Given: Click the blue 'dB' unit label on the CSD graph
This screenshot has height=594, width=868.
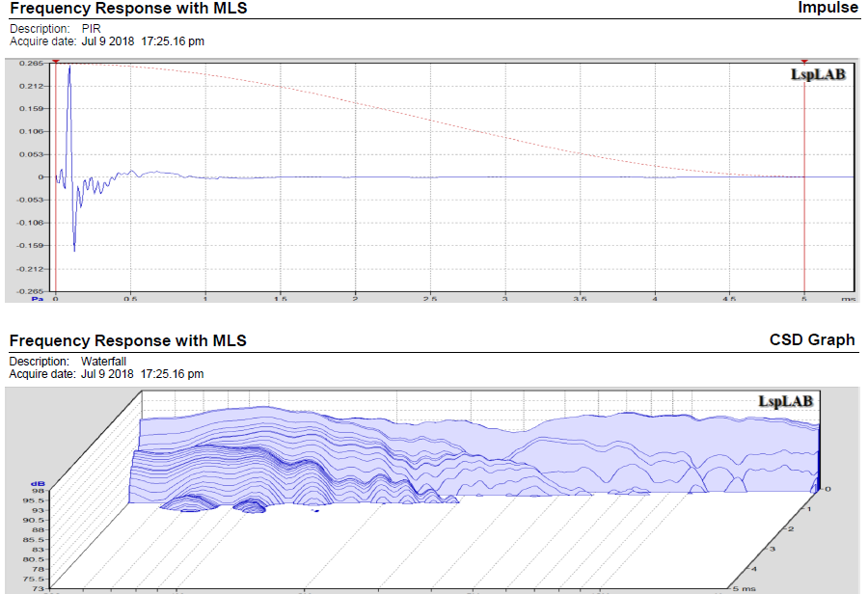Looking at the screenshot, I should [38, 484].
